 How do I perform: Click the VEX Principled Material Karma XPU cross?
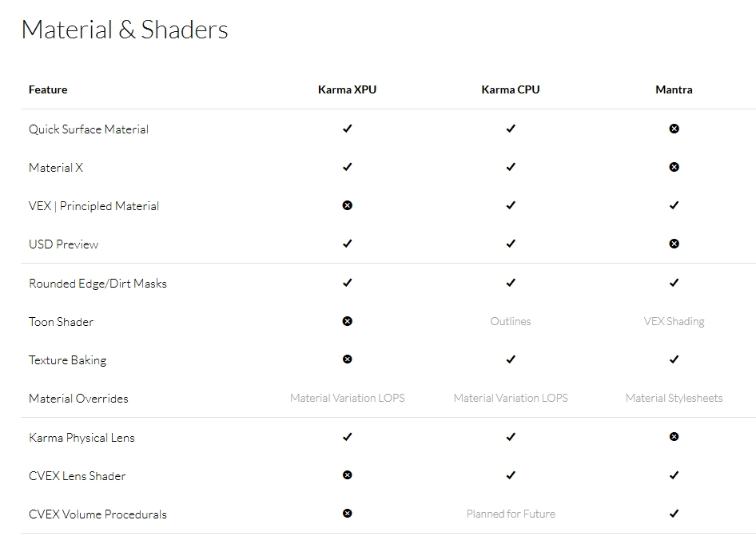(x=347, y=205)
